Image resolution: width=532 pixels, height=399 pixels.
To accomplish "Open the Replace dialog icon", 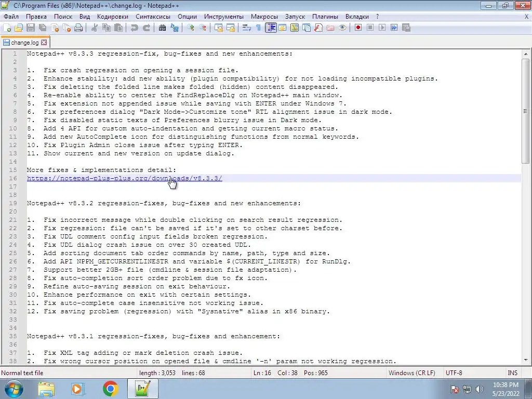I will point(175,28).
